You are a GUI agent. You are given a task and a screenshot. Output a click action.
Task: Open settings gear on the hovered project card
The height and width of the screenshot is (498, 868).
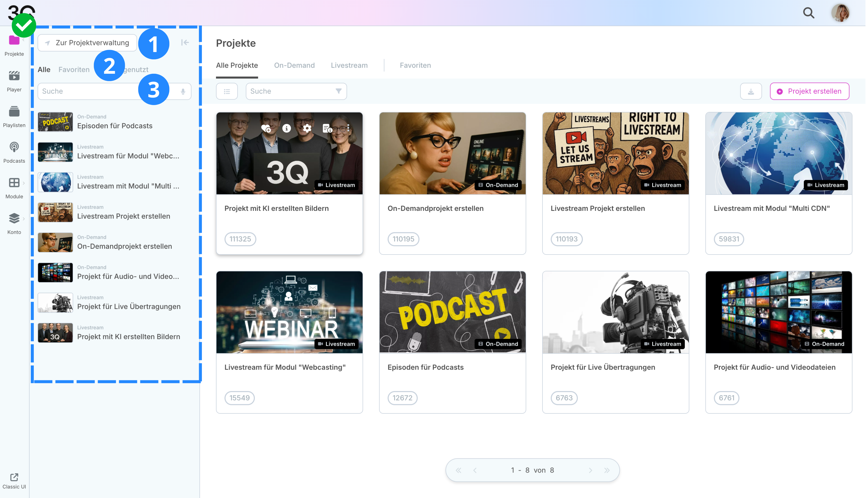[x=308, y=129]
